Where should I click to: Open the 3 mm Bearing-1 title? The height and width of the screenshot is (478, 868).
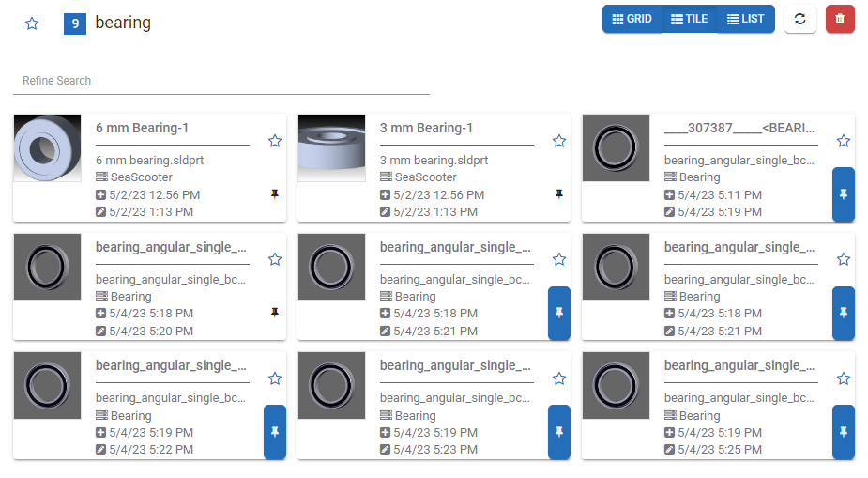click(x=426, y=128)
